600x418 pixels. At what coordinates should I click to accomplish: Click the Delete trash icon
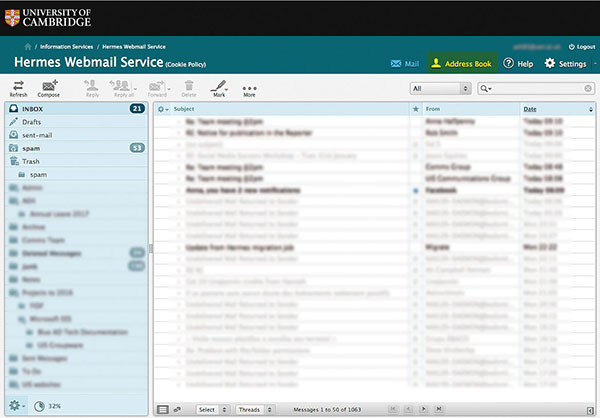[x=189, y=88]
